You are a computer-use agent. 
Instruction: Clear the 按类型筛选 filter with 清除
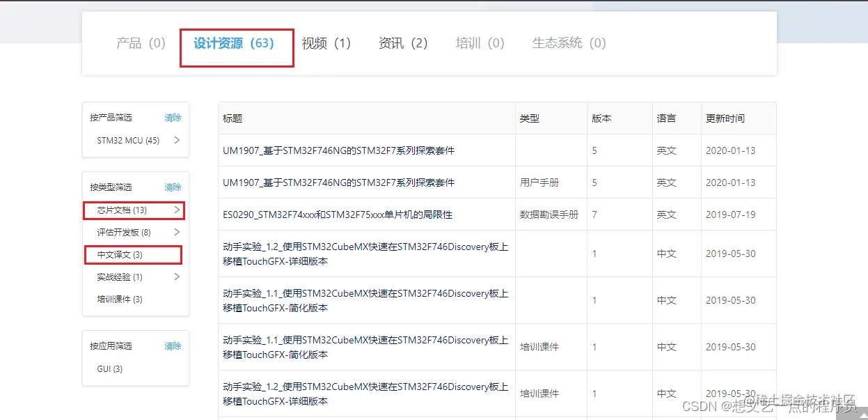[x=173, y=187]
